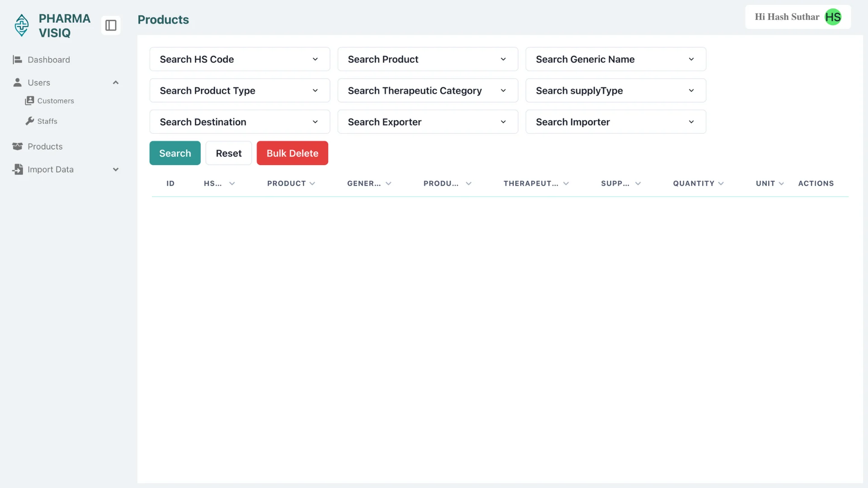
Task: Open the Staffs menu item
Action: click(47, 121)
